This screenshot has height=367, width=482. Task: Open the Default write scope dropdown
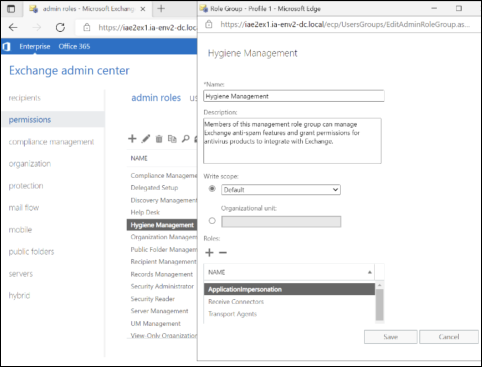tap(281, 190)
